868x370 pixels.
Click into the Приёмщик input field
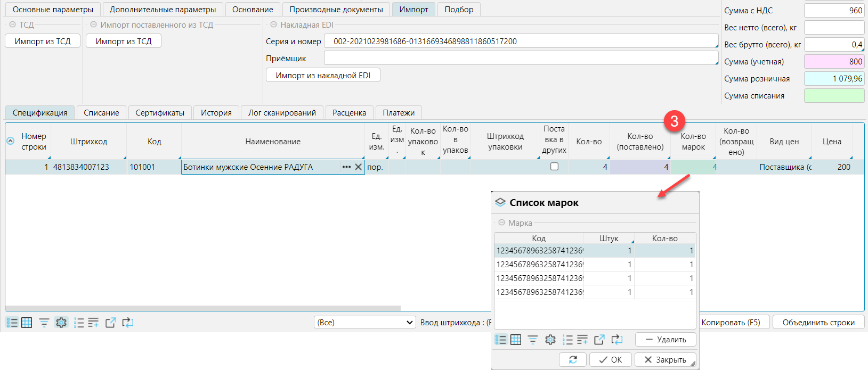[x=521, y=59]
